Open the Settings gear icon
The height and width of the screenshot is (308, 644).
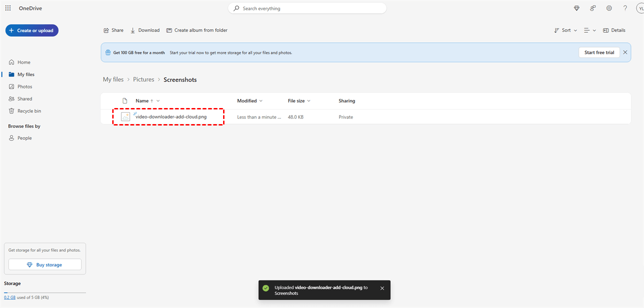tap(609, 8)
